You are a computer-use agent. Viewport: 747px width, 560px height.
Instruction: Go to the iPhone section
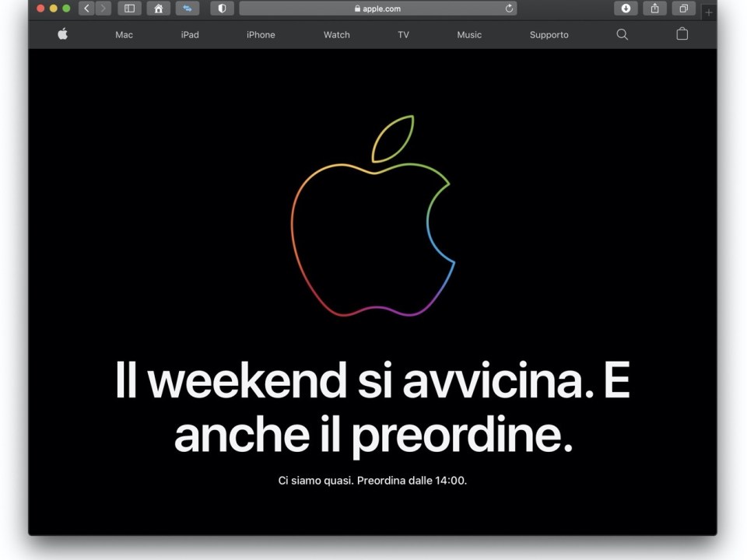tap(261, 35)
